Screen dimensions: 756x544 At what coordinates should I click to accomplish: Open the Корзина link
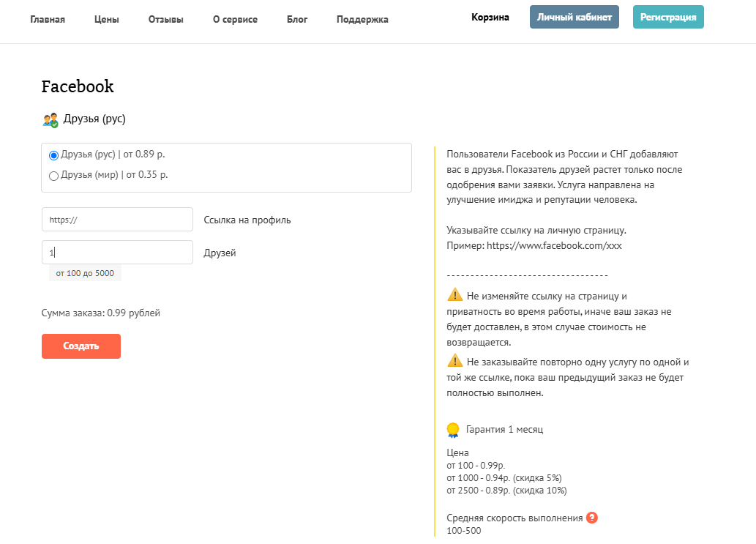[x=490, y=18]
